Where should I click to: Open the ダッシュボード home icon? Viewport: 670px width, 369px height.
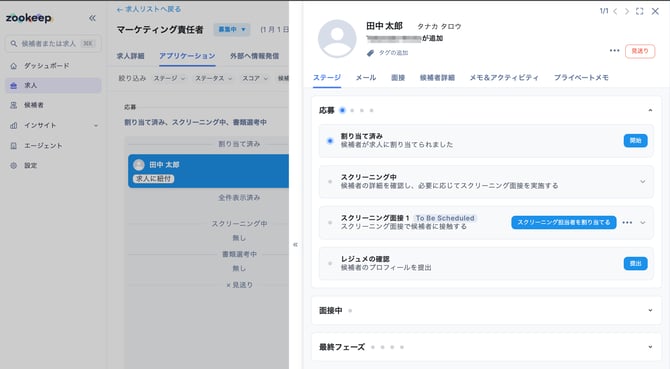pos(14,66)
